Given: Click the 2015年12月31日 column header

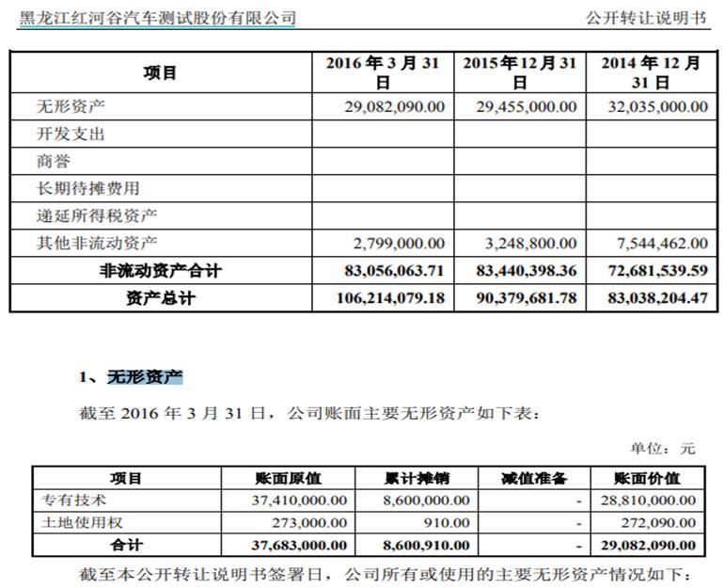Looking at the screenshot, I should (519, 72).
